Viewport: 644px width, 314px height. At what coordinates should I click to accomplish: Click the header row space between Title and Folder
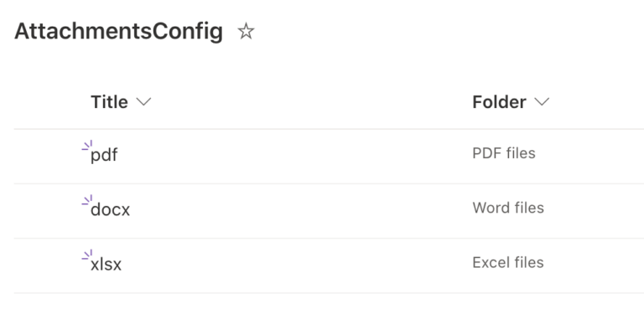(x=312, y=101)
